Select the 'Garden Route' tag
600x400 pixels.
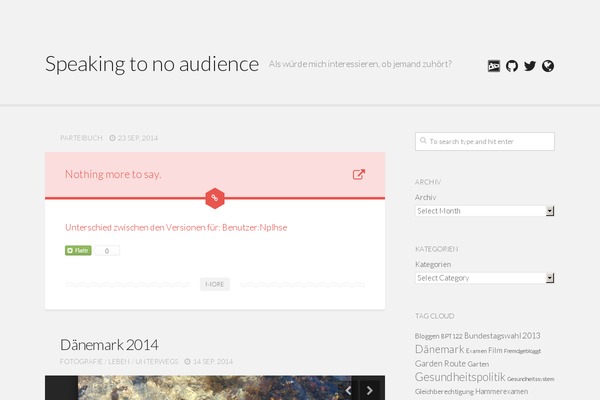pos(440,363)
